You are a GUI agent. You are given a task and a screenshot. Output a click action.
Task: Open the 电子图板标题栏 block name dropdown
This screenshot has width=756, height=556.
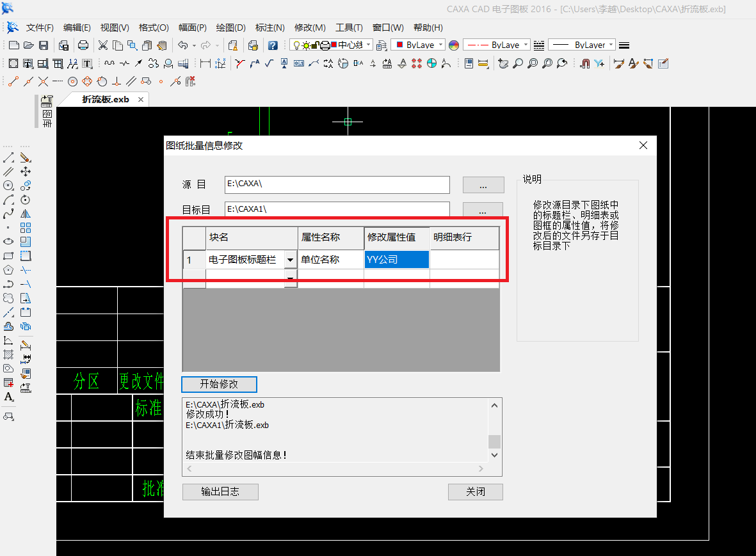pyautogui.click(x=291, y=260)
